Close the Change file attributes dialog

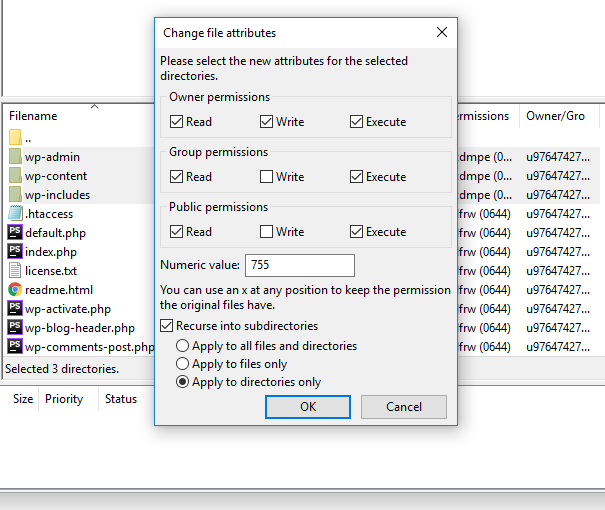tap(442, 32)
